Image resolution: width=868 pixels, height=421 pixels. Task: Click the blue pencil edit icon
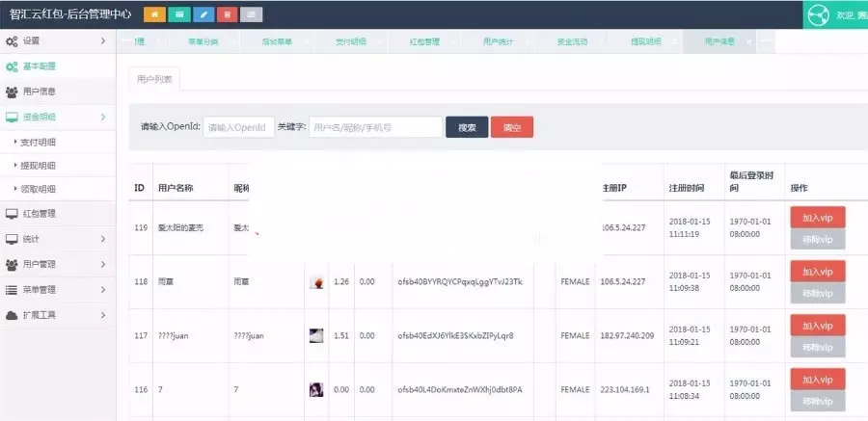(x=203, y=14)
